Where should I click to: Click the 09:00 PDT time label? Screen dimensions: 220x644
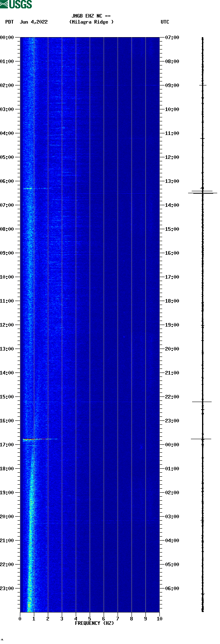pyautogui.click(x=7, y=253)
